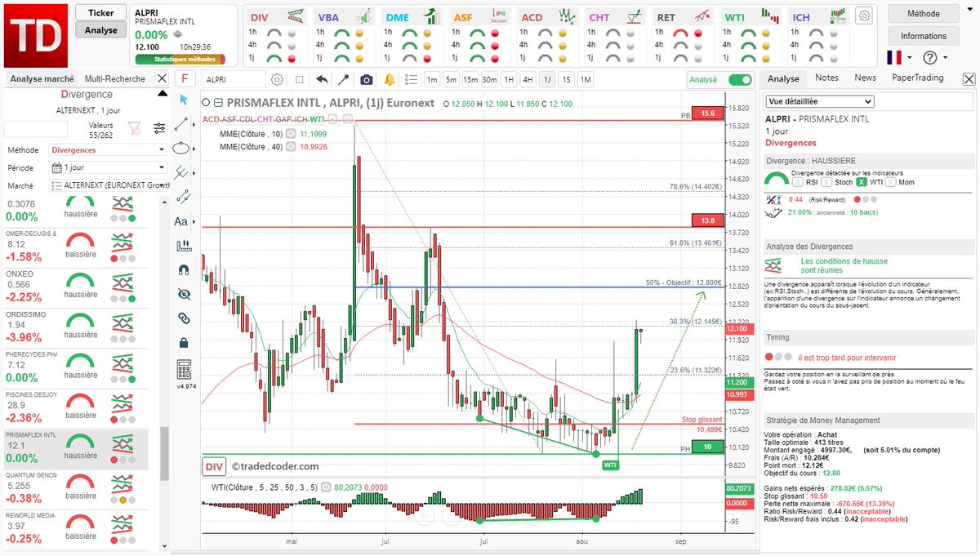
Task: Click the Méthode button
Action: coord(924,14)
